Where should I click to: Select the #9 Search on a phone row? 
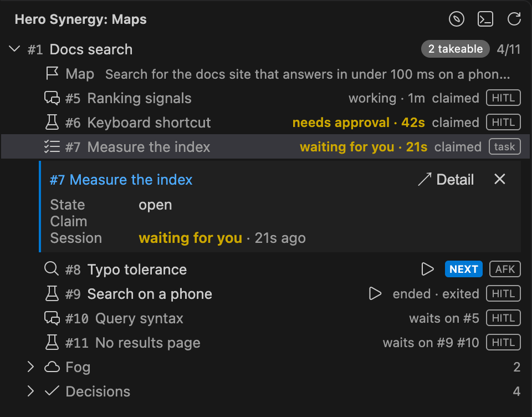click(265, 294)
